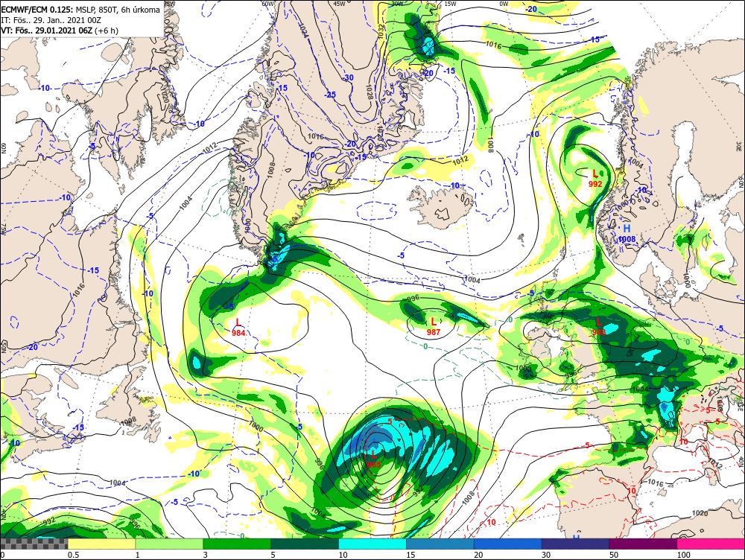Click the legend scale value '30'

[x=546, y=554]
